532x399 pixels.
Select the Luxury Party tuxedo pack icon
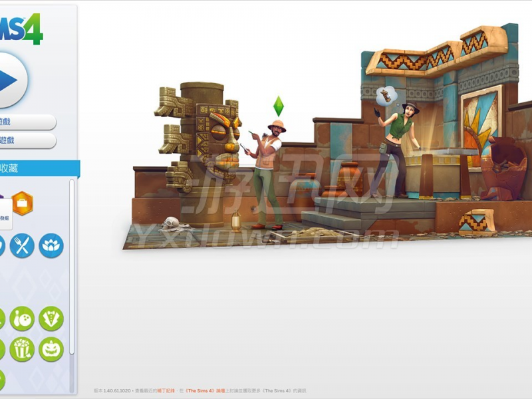(x=51, y=319)
